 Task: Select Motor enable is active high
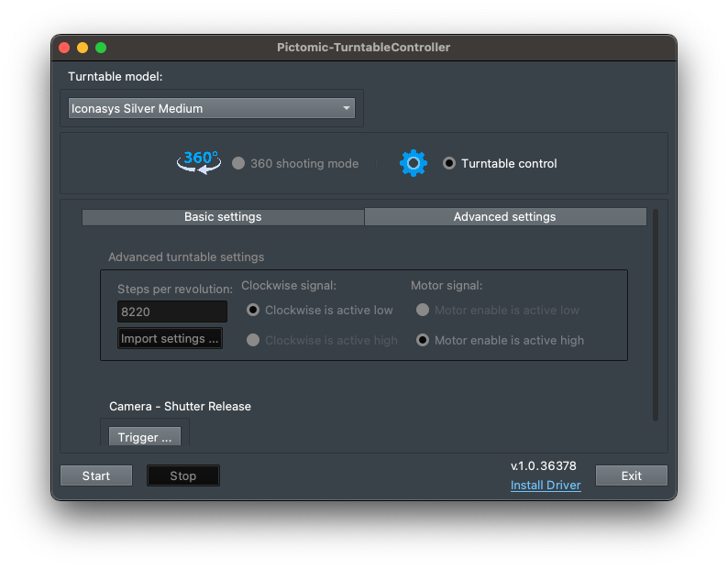pos(423,340)
